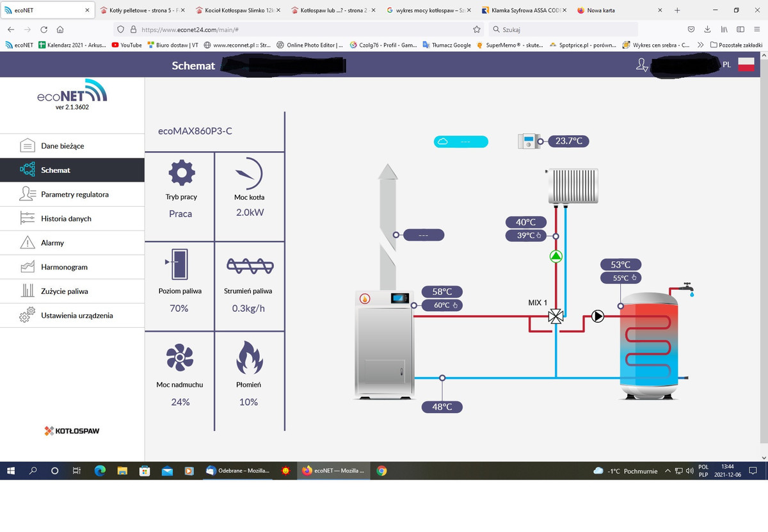Click the Poziom paliwa fuel level icon
Screen dimensions: 768x532
tap(179, 264)
